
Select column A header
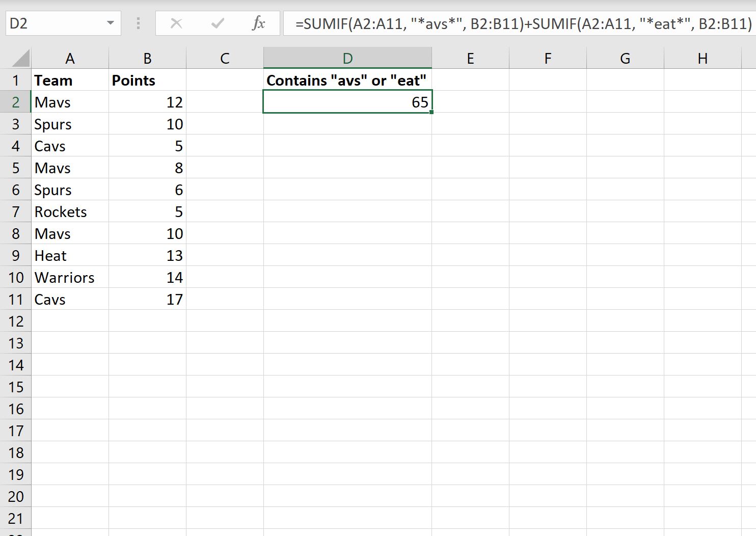[x=70, y=58]
